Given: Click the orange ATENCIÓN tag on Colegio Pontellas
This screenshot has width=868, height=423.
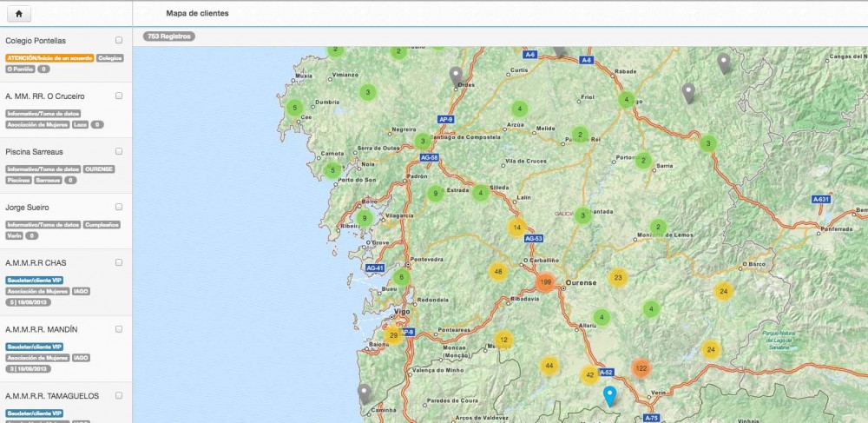Looking at the screenshot, I should pos(49,58).
